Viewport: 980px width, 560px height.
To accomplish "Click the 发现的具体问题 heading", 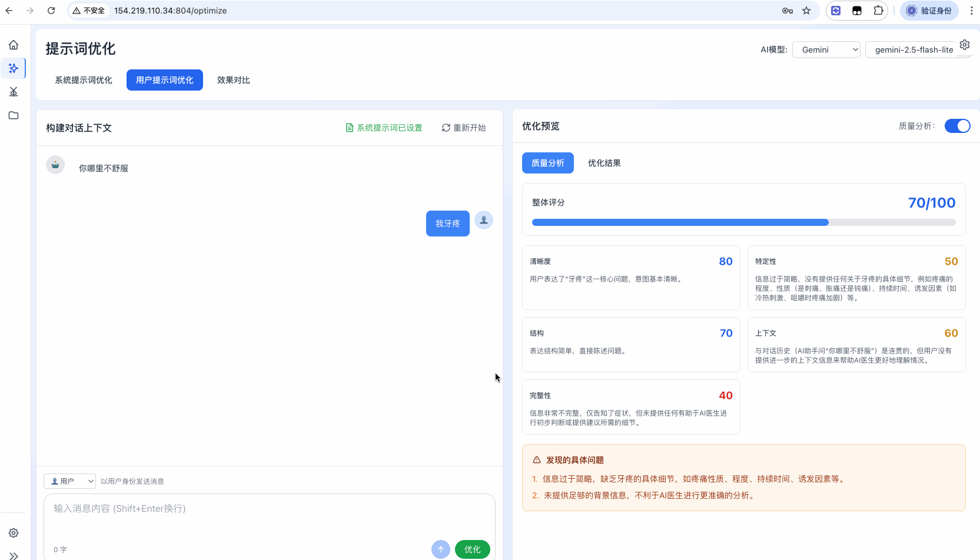I will click(575, 460).
